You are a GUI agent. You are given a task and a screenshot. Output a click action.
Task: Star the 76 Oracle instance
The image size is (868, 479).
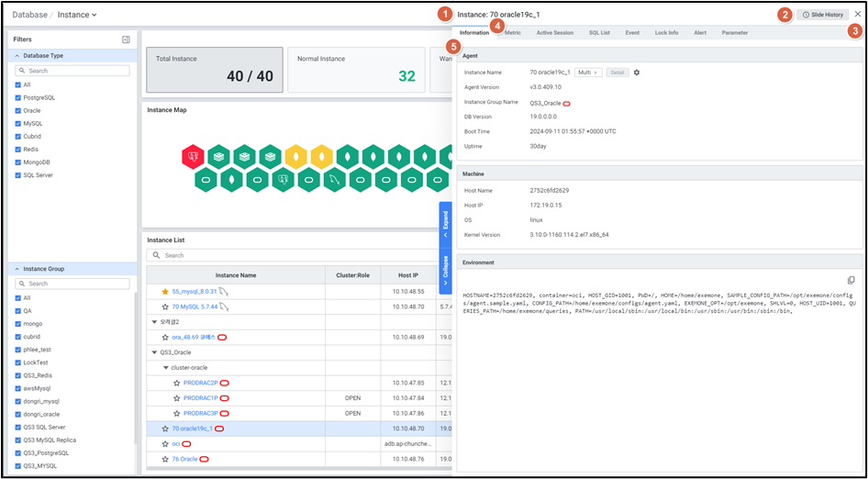pos(165,459)
